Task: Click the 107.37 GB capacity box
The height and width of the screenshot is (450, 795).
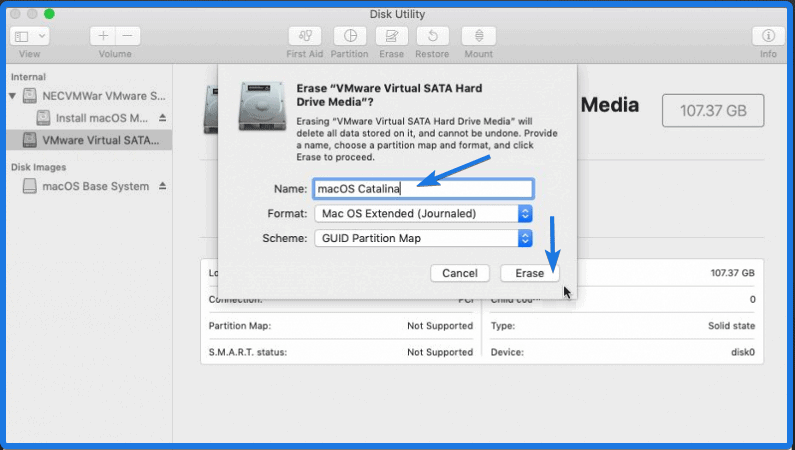Action: point(713,110)
